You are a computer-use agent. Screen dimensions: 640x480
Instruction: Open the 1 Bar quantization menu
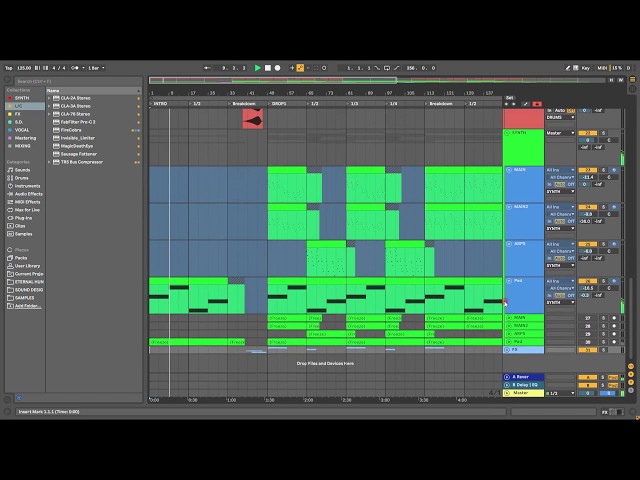(96, 68)
